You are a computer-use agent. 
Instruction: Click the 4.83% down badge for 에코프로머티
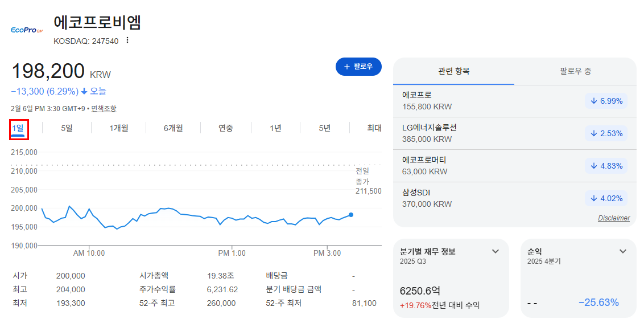pyautogui.click(x=606, y=166)
